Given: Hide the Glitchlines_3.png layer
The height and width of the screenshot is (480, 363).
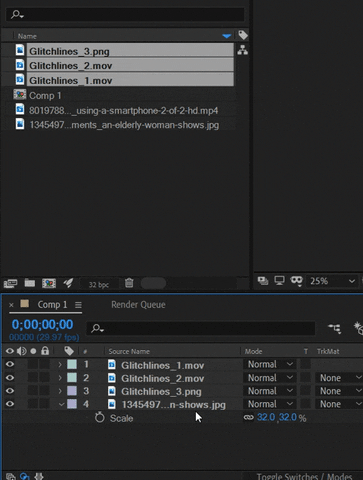Looking at the screenshot, I should (10, 391).
